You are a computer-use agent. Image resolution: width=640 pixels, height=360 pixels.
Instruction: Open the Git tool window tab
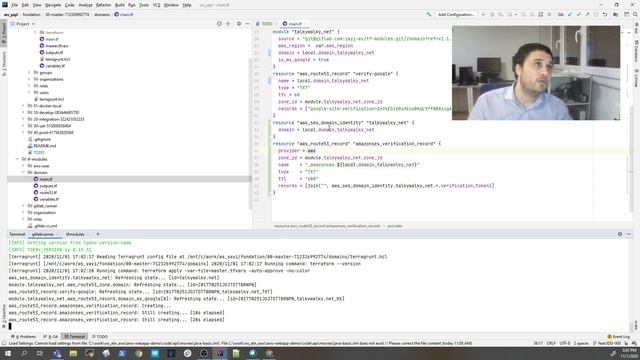[x=51, y=337]
